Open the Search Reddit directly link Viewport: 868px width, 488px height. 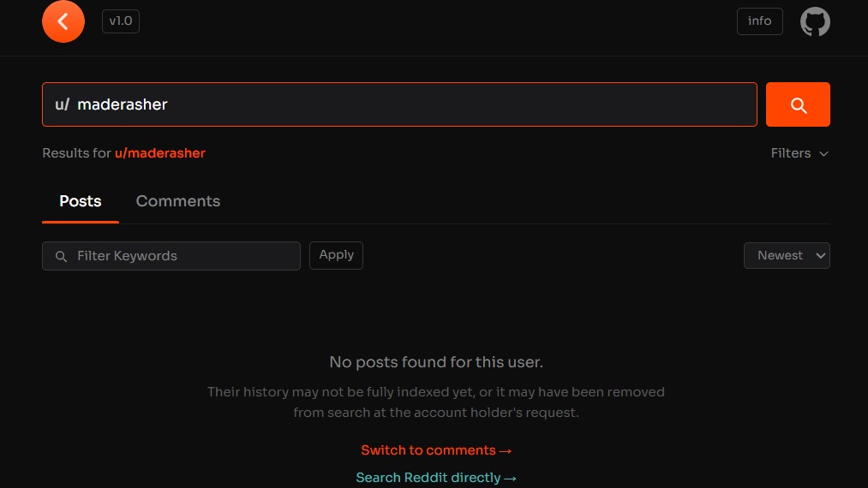[x=436, y=478]
